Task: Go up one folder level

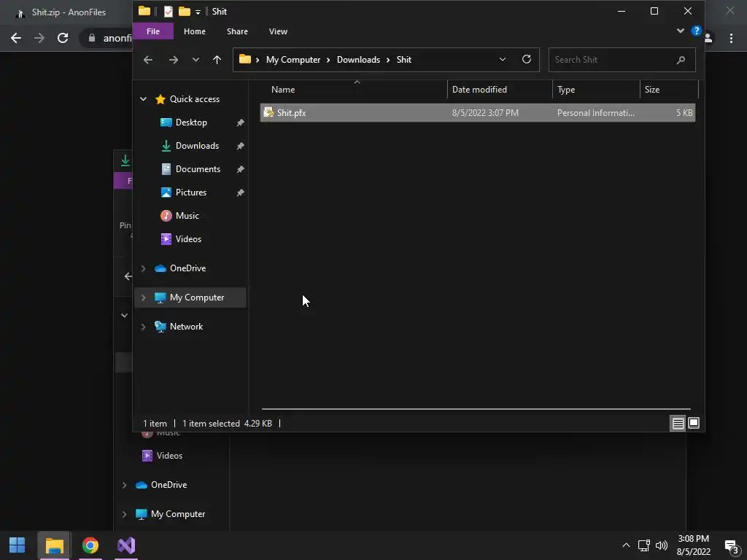Action: (x=217, y=60)
